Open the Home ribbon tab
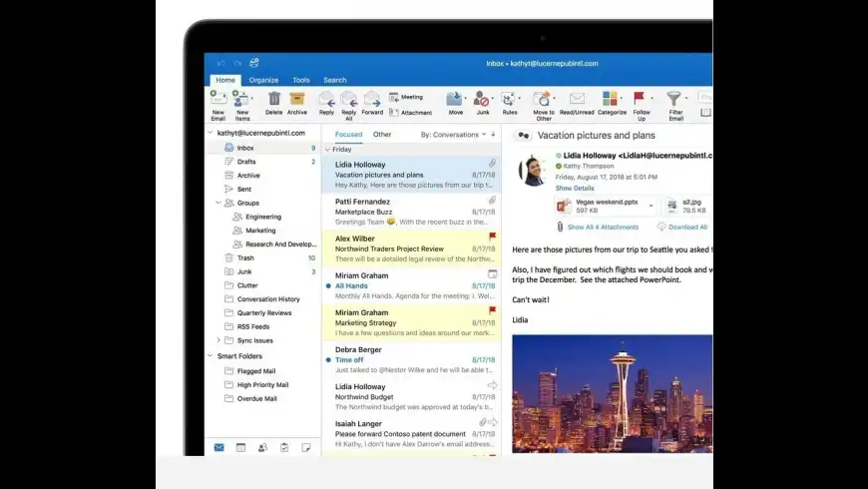 (225, 80)
